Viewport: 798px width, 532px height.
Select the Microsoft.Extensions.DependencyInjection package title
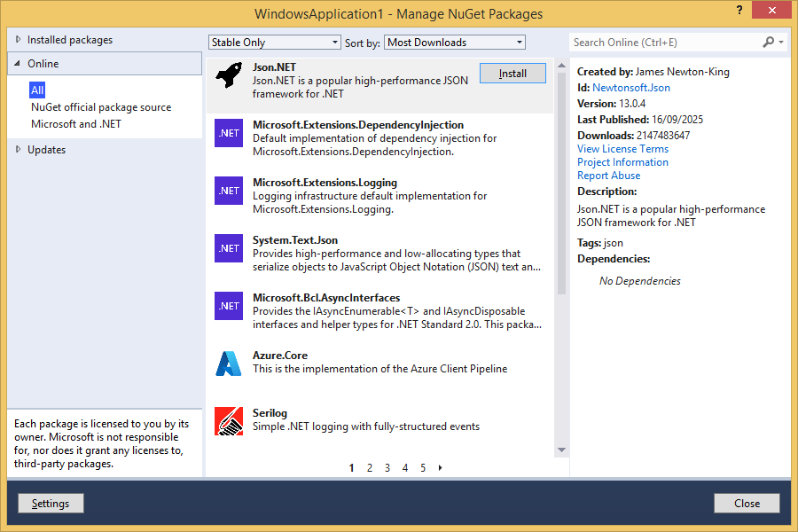click(x=358, y=125)
